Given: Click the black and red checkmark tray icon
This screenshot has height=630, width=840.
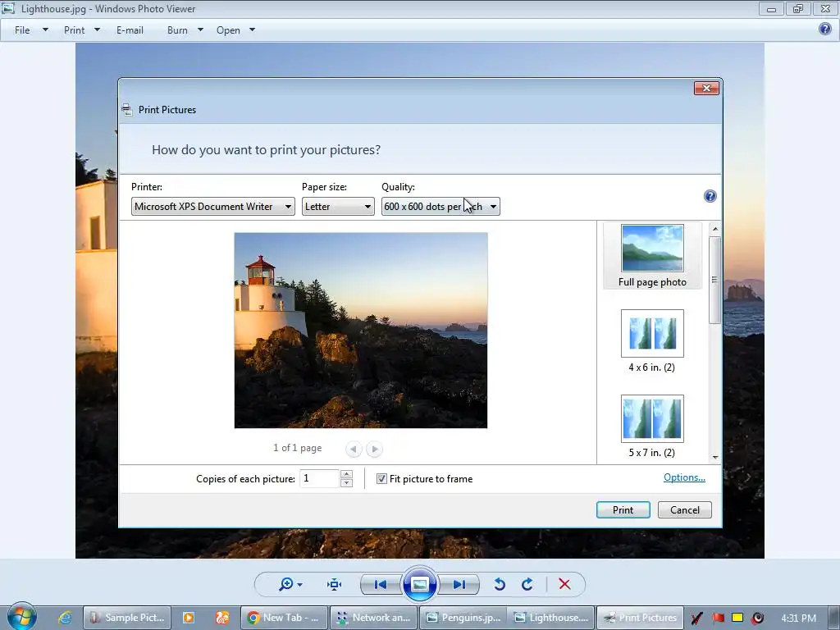Looking at the screenshot, I should click(696, 619).
